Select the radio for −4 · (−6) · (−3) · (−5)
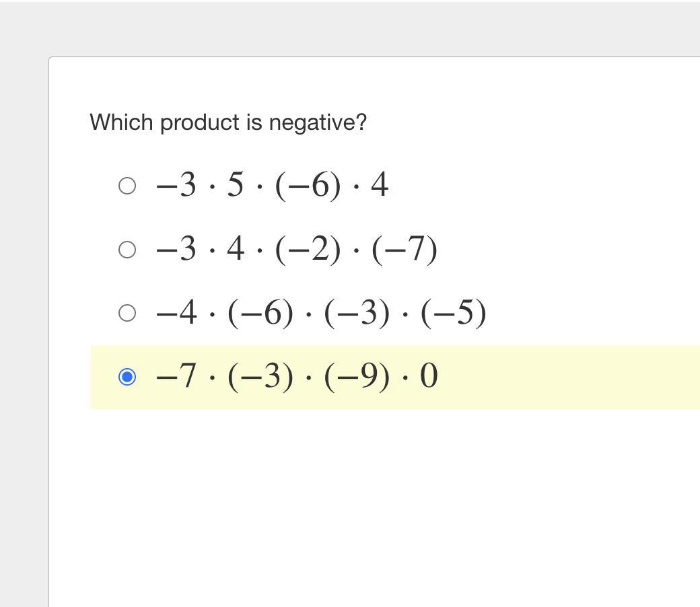This screenshot has width=700, height=607. pyautogui.click(x=127, y=313)
